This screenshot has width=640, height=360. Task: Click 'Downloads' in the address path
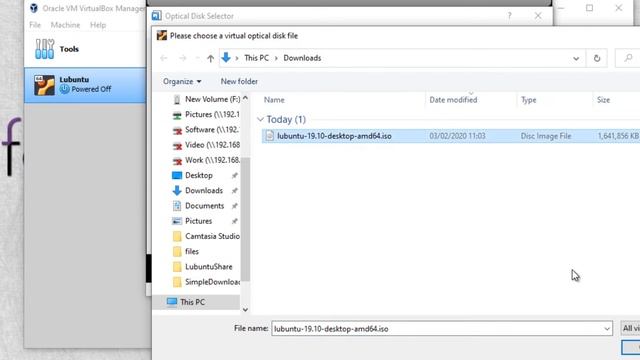(x=302, y=58)
